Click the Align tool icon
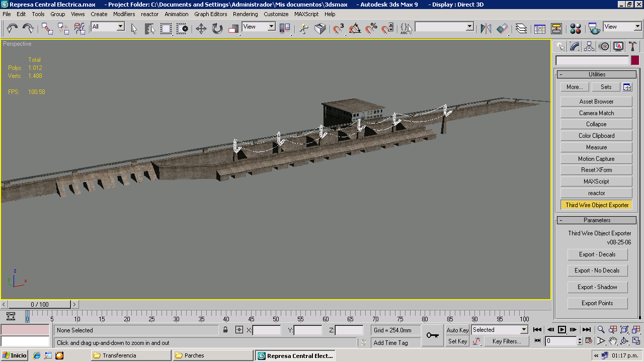Viewport: 644px width, 362px height. tap(502, 29)
